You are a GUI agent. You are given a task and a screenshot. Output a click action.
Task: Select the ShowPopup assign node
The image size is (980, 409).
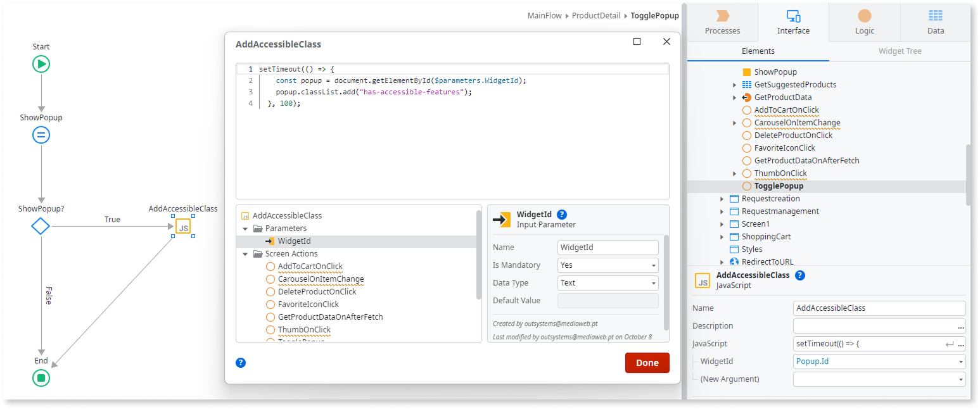(41, 135)
